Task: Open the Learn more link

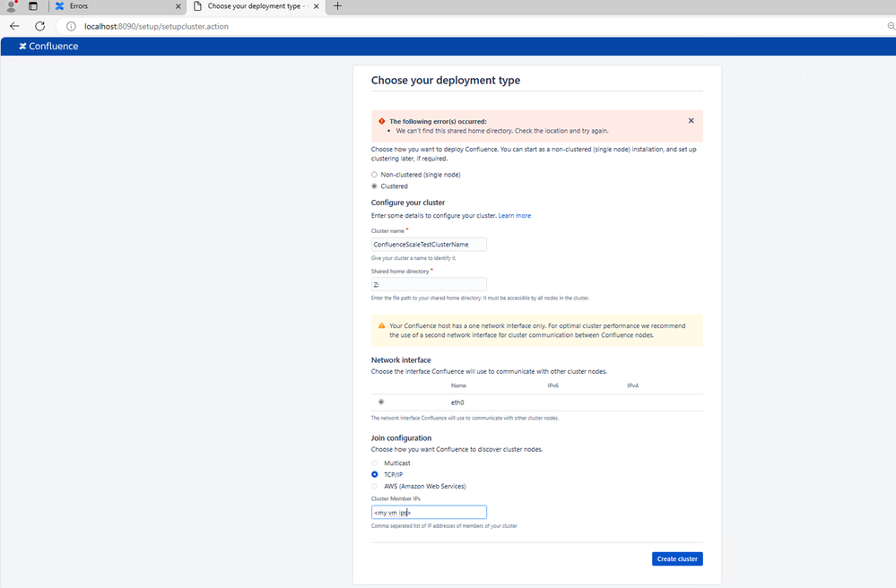Action: click(514, 216)
